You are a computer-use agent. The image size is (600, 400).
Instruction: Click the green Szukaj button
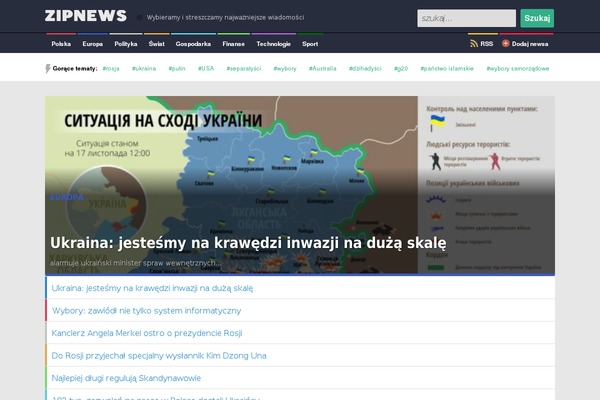click(537, 18)
